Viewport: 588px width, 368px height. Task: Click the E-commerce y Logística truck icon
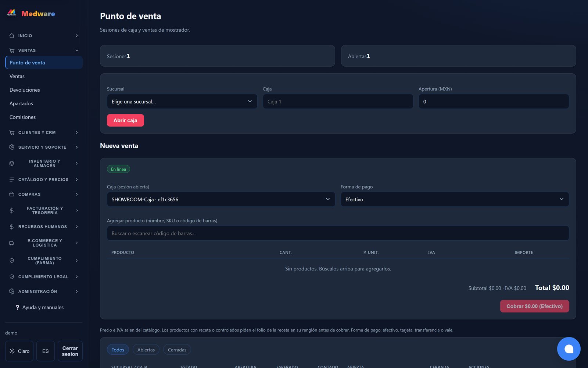pos(12,243)
